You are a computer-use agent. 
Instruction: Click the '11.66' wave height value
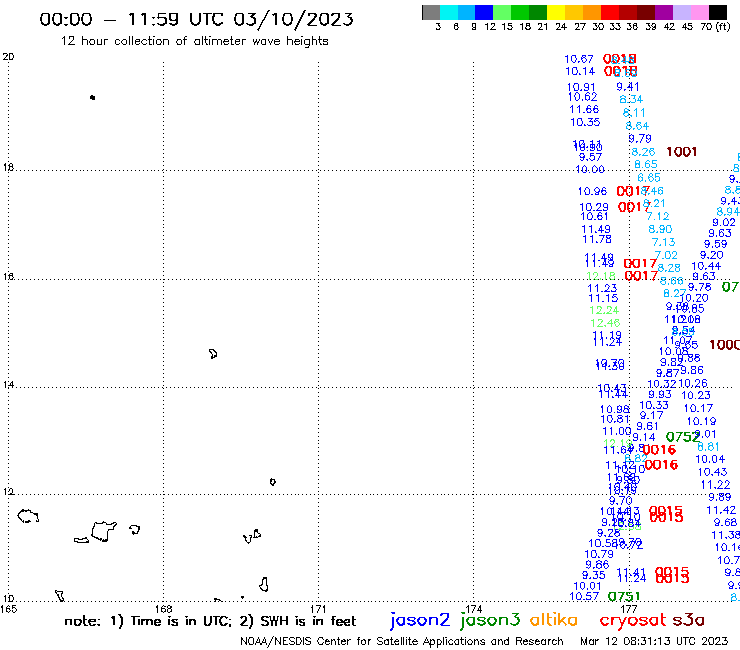pos(584,110)
